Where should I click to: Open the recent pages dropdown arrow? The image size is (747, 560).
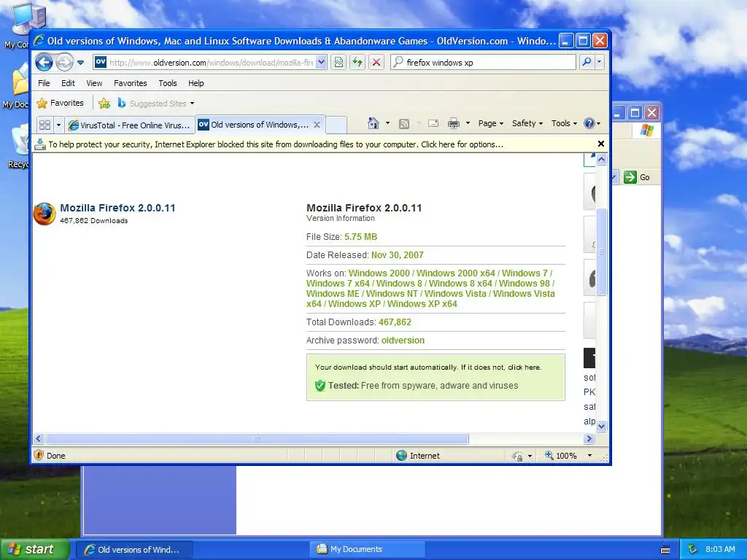click(x=80, y=63)
